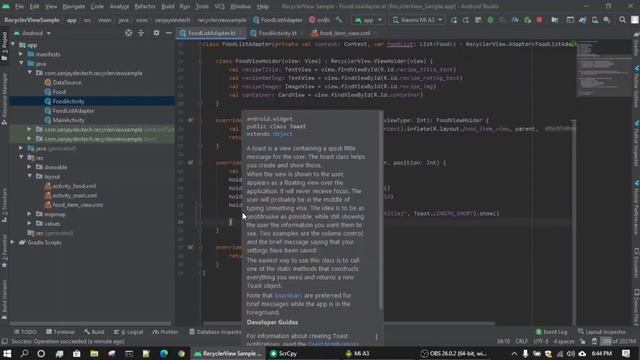The height and width of the screenshot is (360, 640).
Task: Hide the Project tool window
Action: [169, 33]
